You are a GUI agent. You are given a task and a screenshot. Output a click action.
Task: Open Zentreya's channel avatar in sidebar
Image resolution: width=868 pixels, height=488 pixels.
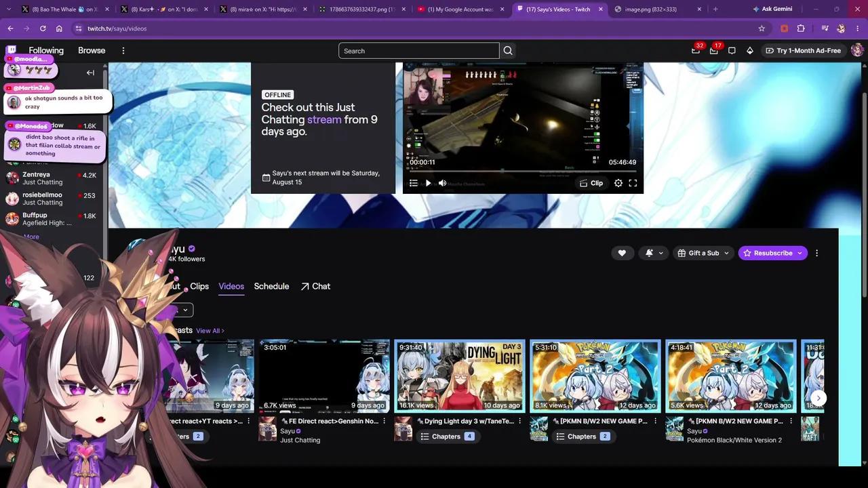[12, 178]
